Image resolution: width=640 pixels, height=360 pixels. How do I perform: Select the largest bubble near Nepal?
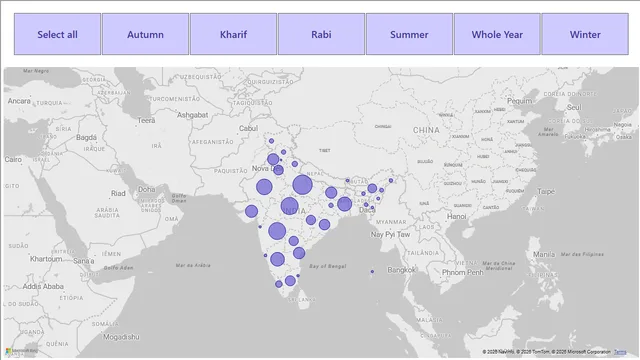point(302,185)
